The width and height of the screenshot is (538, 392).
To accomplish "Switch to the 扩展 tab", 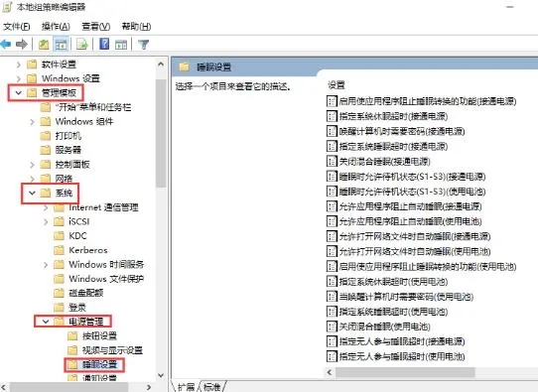I will coord(187,387).
